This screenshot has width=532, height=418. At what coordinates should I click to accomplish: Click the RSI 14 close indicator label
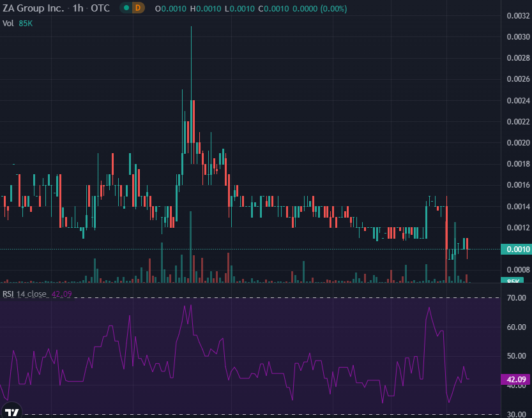(24, 294)
